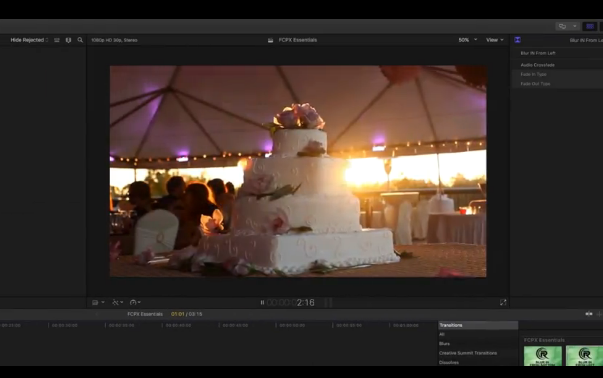Image resolution: width=603 pixels, height=378 pixels.
Task: Click the clip appearance list icon
Action: (57, 40)
